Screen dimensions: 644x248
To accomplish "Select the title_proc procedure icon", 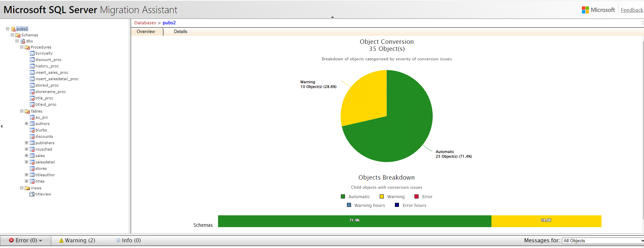I will 32,98.
